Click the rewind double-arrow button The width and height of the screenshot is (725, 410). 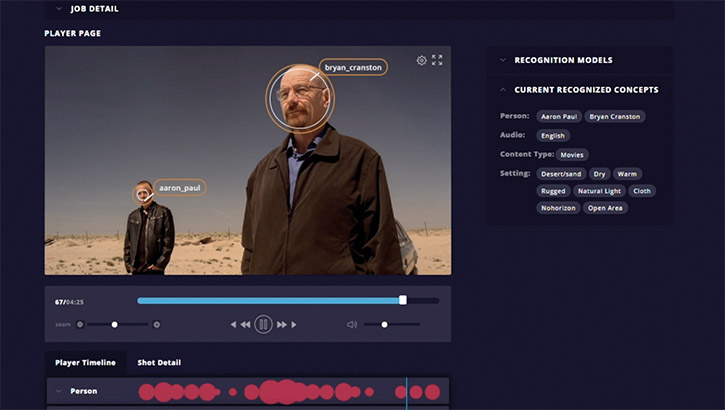tap(245, 324)
